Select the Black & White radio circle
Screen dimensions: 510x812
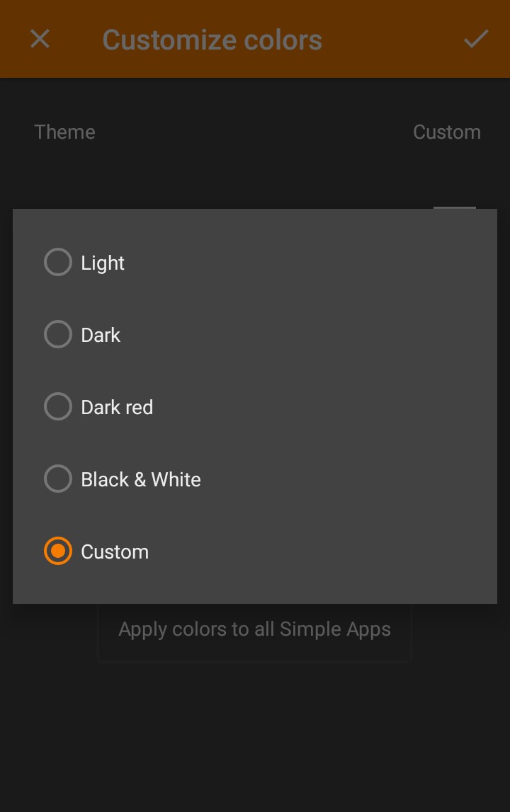point(58,479)
